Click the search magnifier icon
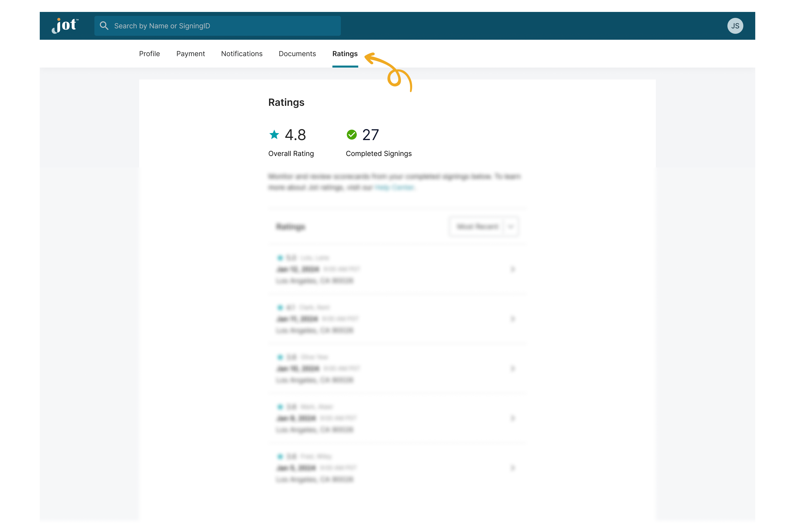Viewport: 795px width, 532px height. click(x=104, y=26)
